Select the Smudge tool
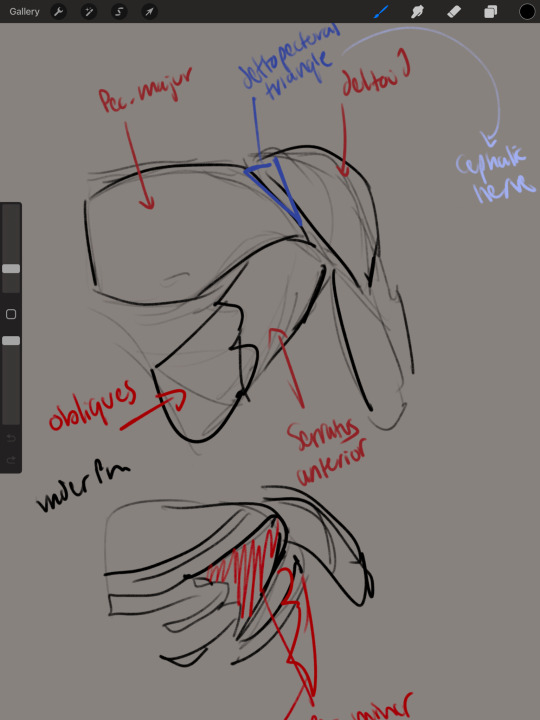Viewport: 540px width, 720px height. [x=417, y=11]
